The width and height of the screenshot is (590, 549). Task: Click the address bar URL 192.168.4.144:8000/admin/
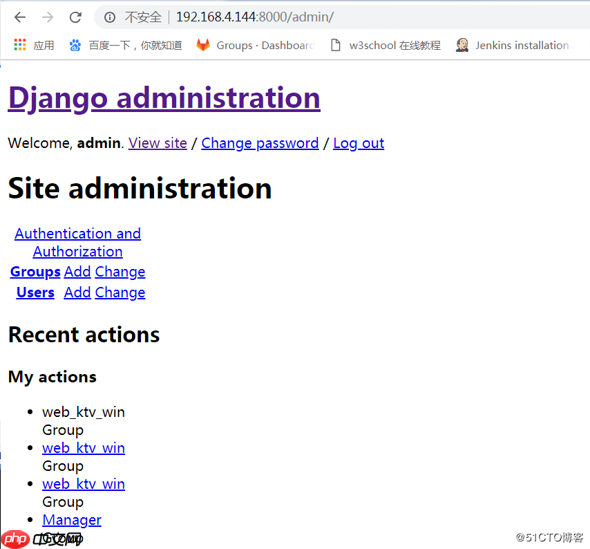pos(255,17)
